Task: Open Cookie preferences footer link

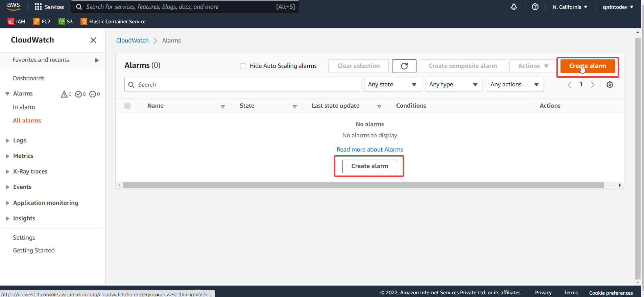Action: [611, 293]
